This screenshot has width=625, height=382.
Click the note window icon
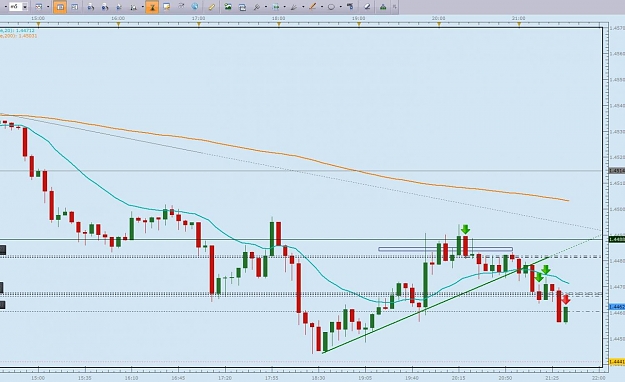pos(167,7)
